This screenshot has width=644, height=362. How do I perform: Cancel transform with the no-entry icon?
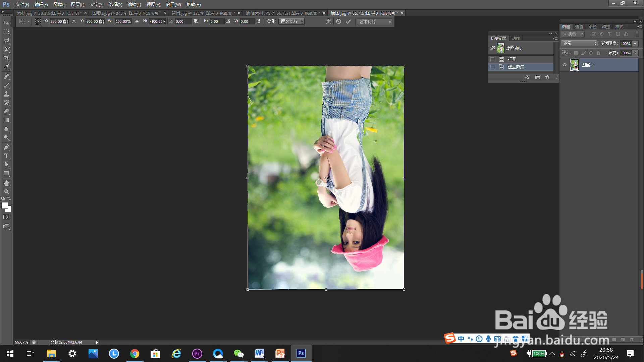pos(339,21)
